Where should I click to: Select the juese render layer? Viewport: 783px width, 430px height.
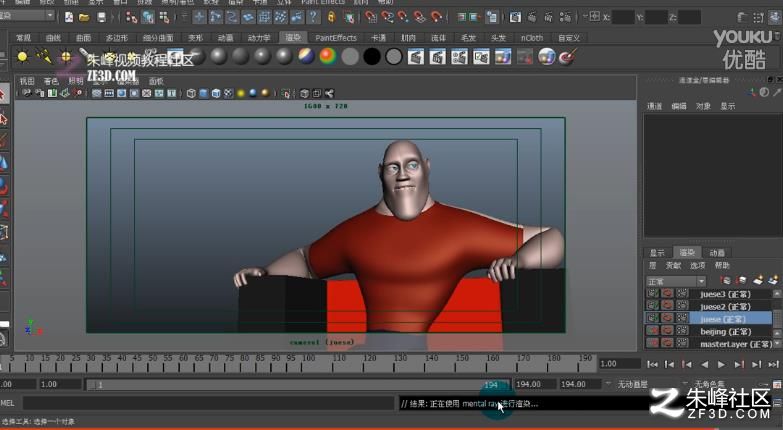(732, 319)
